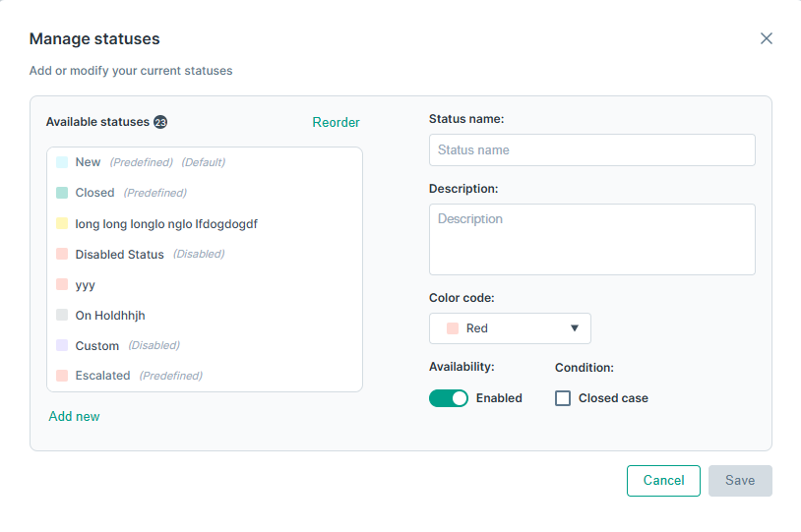Click the lavender swatch beside Custom
This screenshot has width=801, height=532.
click(x=62, y=345)
